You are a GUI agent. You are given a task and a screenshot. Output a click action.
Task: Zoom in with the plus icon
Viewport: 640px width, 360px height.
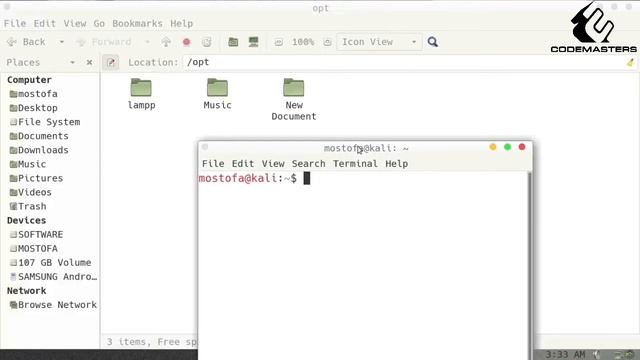(x=327, y=42)
